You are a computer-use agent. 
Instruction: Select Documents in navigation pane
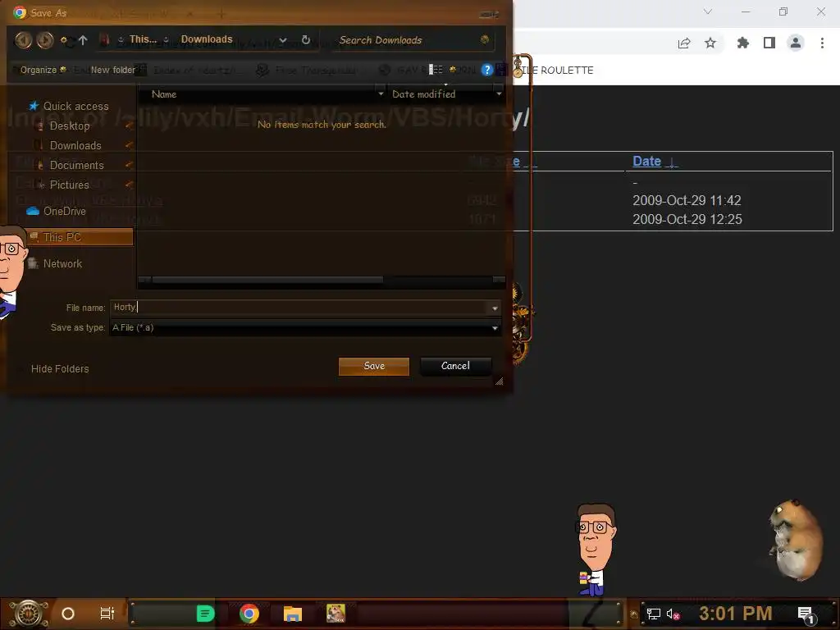(x=76, y=165)
